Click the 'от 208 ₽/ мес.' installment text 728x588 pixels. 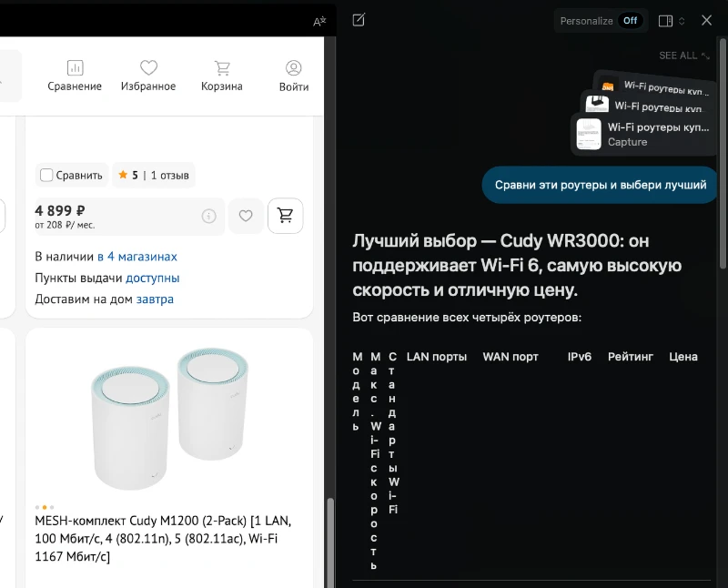coord(65,225)
